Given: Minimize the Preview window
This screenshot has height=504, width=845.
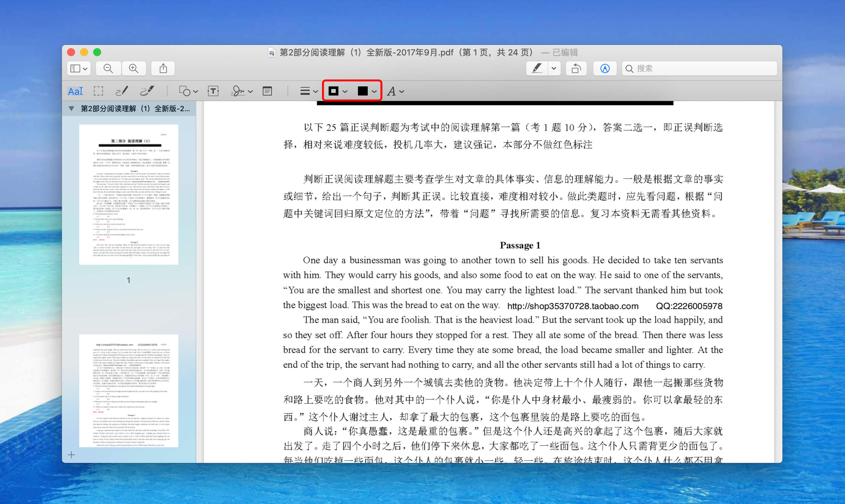Looking at the screenshot, I should [x=84, y=52].
